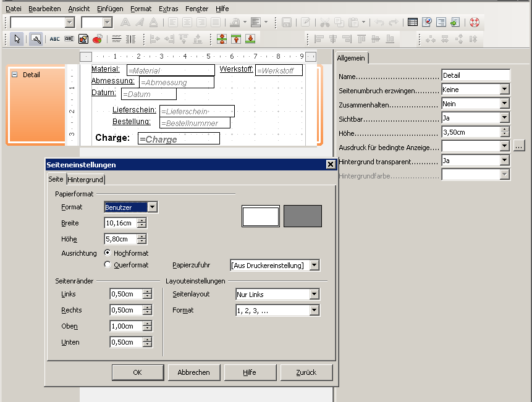The width and height of the screenshot is (532, 402).
Task: Click the Paste clipboard icon
Action: coord(353,22)
